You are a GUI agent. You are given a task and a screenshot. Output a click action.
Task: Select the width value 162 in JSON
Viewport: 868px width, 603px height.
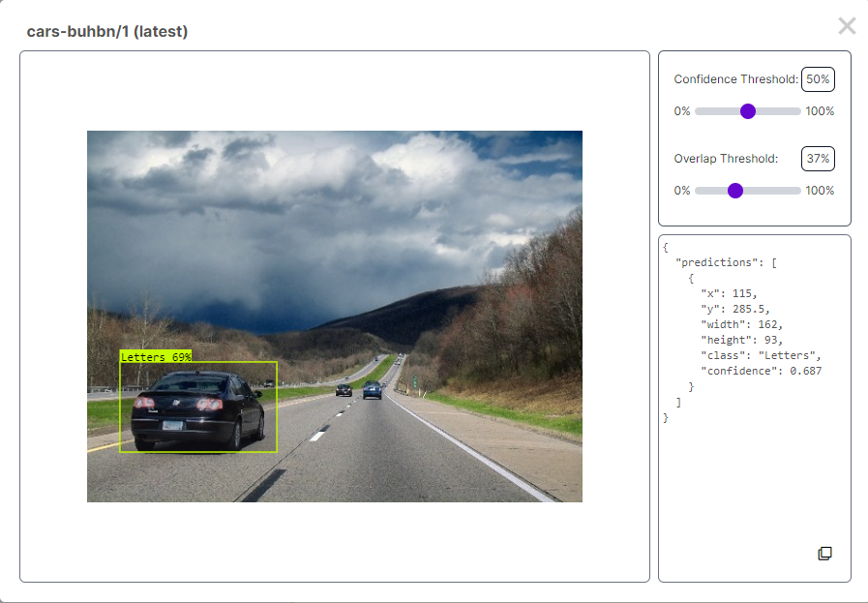768,323
